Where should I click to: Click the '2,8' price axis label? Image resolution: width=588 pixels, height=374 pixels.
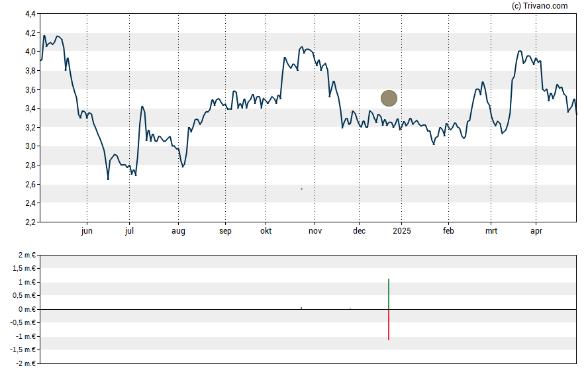click(x=30, y=165)
